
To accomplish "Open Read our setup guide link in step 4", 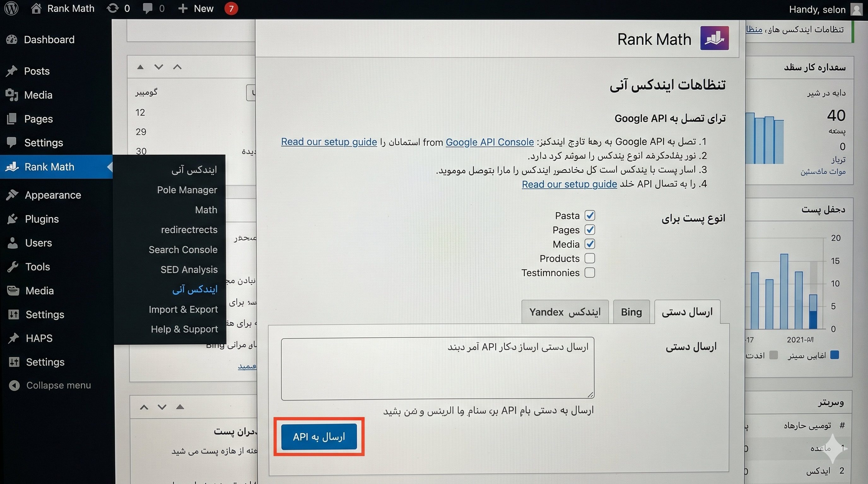I will (x=569, y=184).
